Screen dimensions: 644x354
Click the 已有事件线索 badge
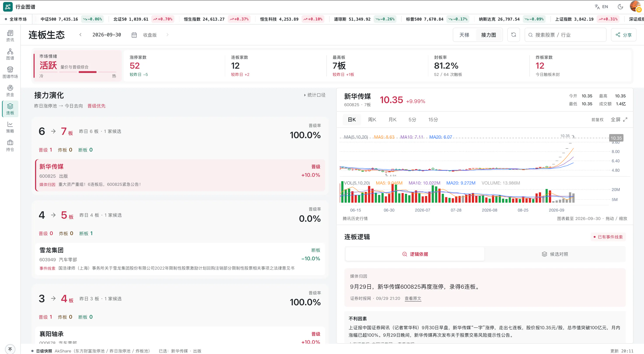tap(608, 237)
